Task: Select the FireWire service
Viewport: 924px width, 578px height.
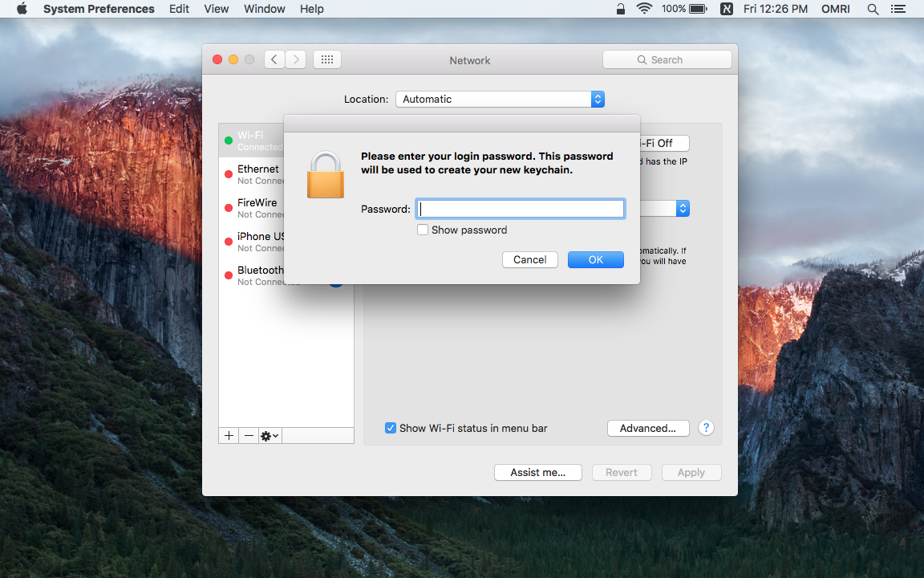Action: pos(252,208)
